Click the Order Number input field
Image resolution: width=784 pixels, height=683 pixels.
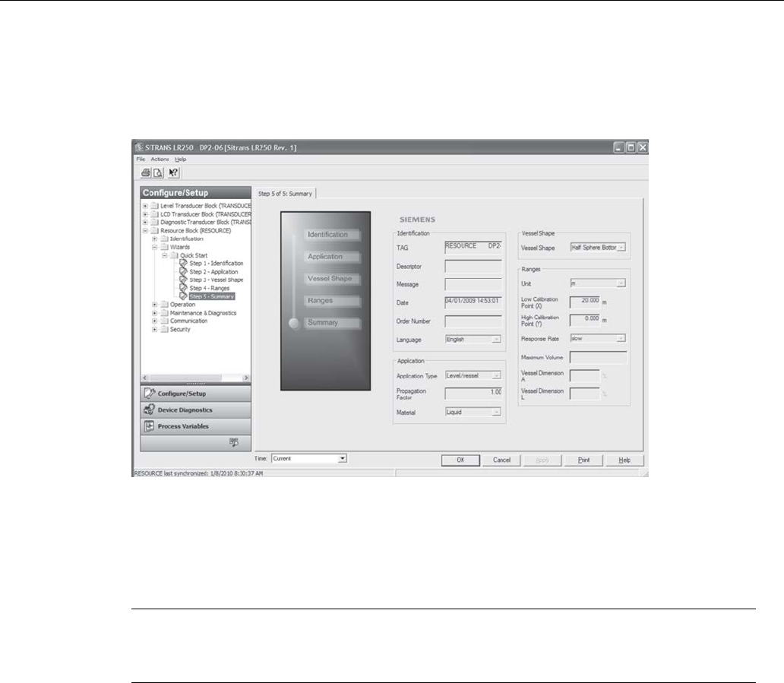[x=473, y=321]
